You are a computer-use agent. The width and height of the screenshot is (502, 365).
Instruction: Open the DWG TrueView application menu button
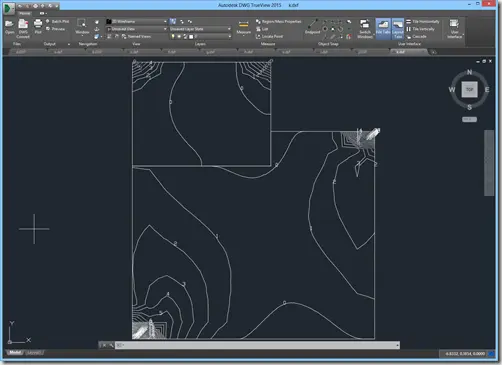point(9,9)
